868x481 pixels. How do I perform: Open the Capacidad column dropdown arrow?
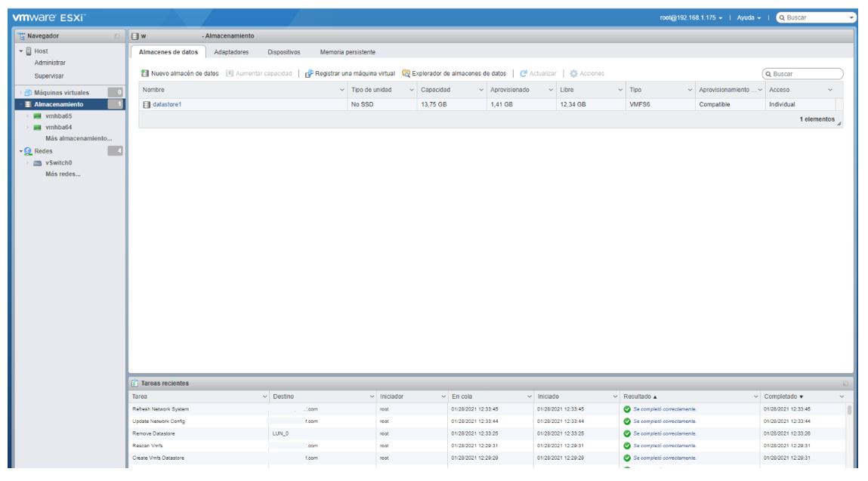coord(480,90)
